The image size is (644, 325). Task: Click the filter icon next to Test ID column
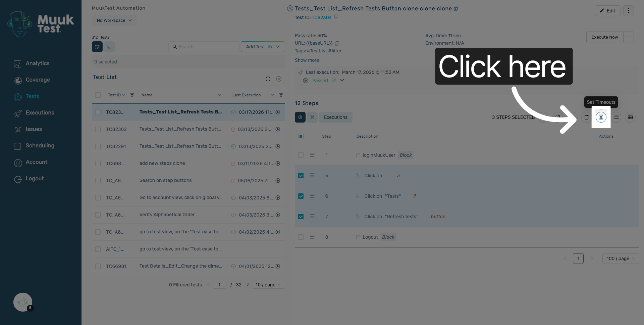coord(132,95)
